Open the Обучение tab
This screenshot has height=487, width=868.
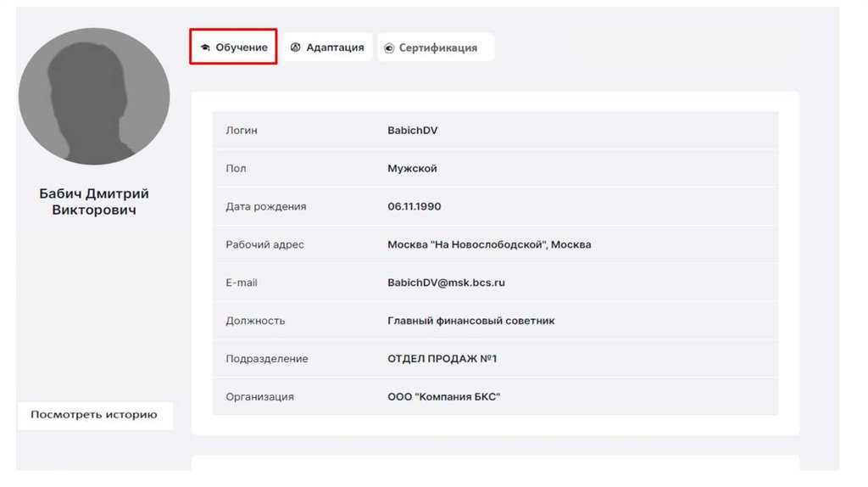(x=241, y=48)
